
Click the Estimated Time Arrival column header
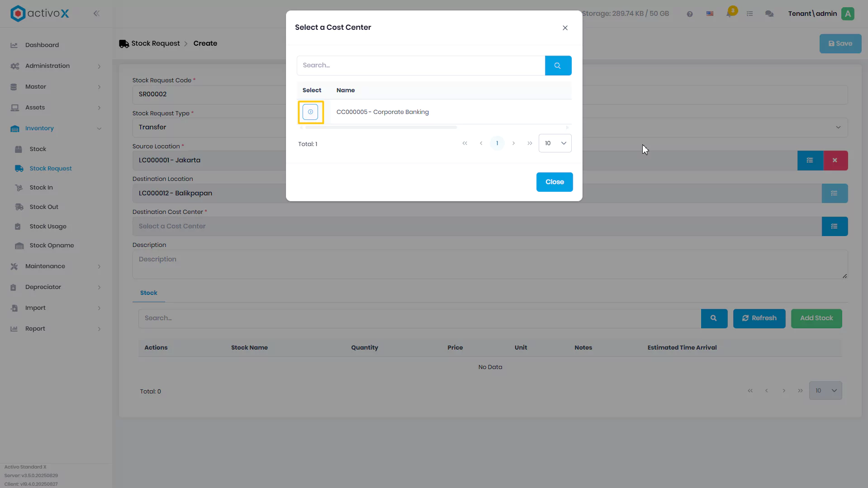tap(682, 348)
